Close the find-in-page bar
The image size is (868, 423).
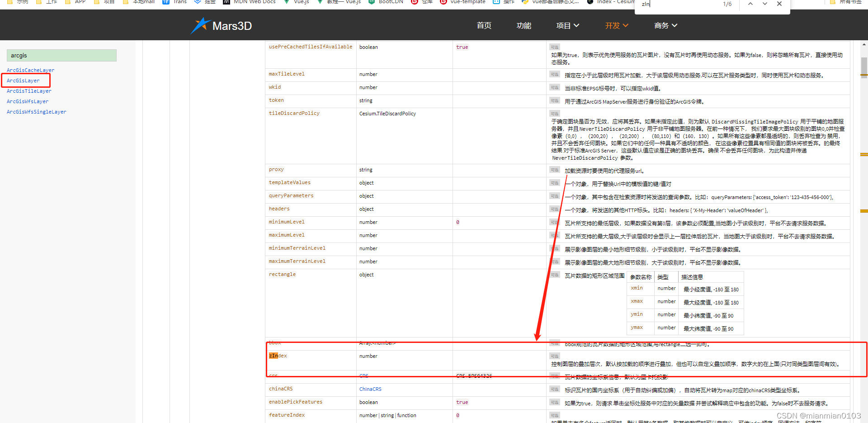click(x=779, y=4)
